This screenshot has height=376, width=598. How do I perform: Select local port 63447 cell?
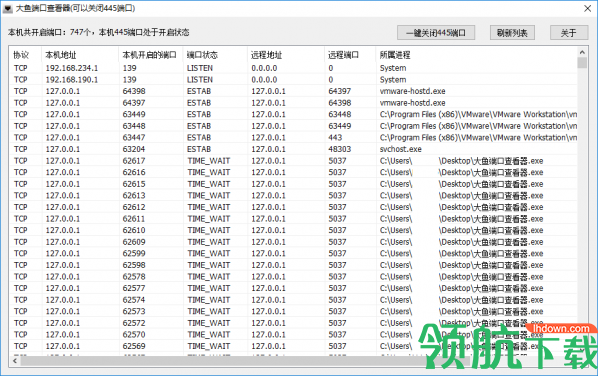134,138
